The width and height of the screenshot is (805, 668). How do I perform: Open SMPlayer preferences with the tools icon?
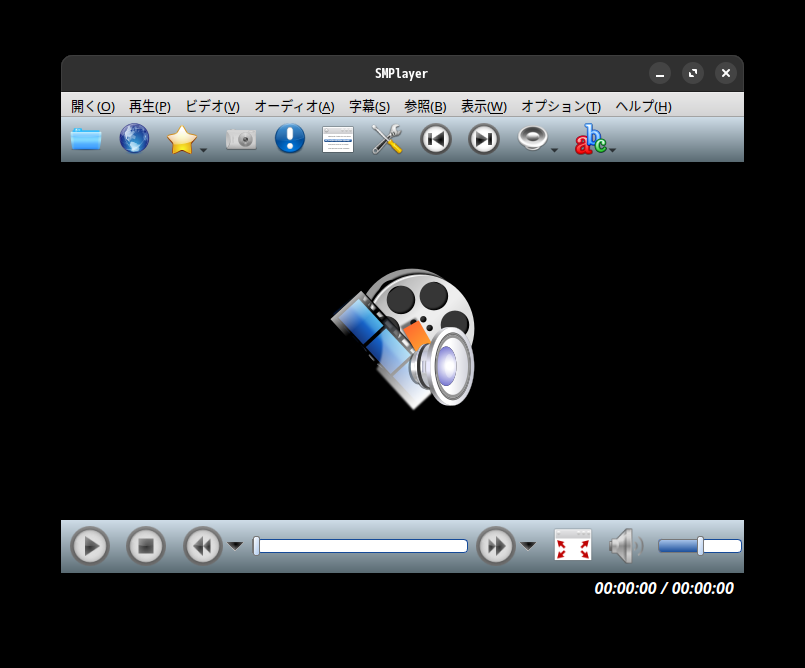[x=386, y=139]
